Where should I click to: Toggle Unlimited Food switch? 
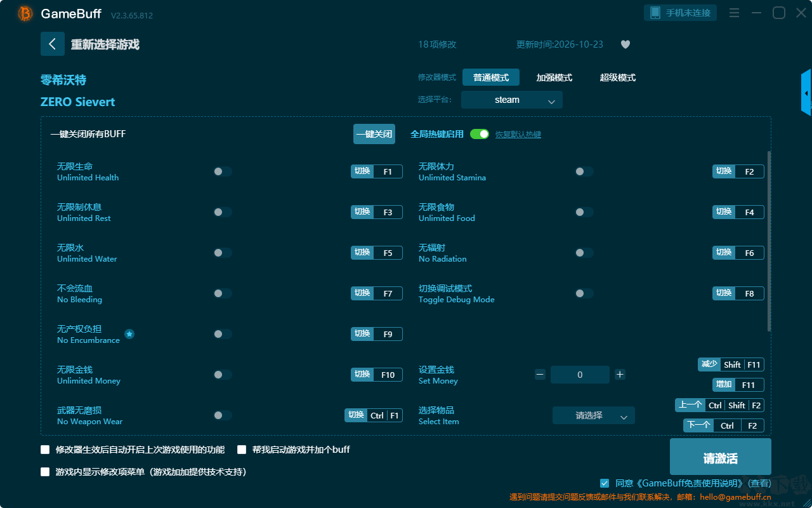click(x=584, y=212)
